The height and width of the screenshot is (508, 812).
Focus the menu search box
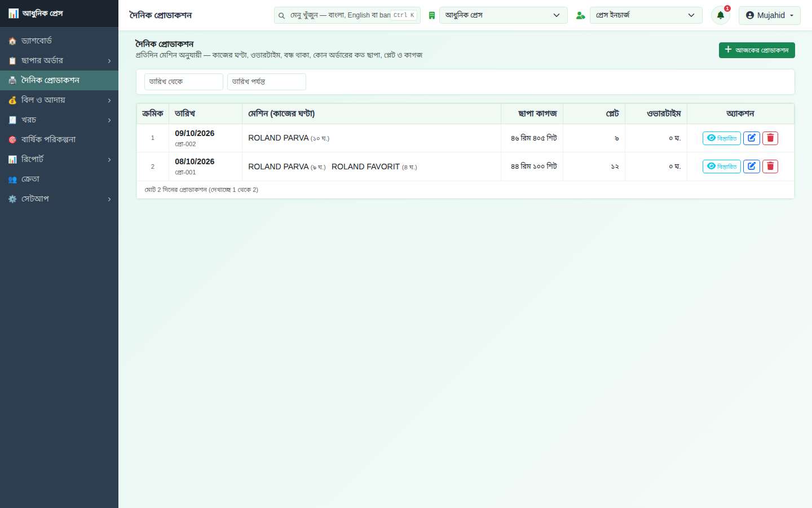pyautogui.click(x=347, y=15)
